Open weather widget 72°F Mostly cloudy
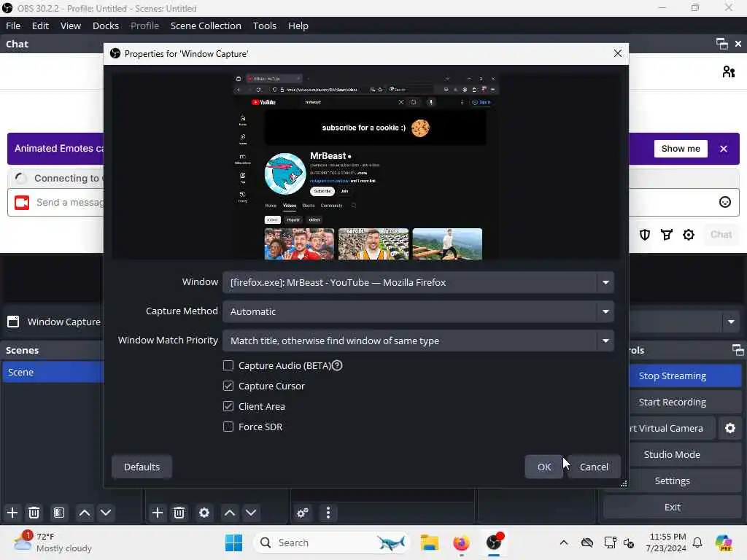This screenshot has height=560, width=747. coord(53,542)
